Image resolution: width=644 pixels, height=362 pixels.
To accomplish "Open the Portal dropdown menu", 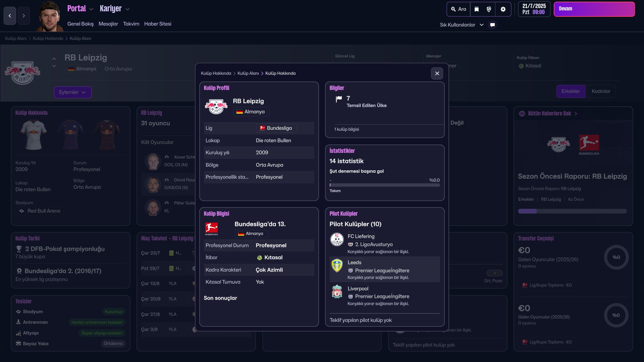I will point(80,9).
